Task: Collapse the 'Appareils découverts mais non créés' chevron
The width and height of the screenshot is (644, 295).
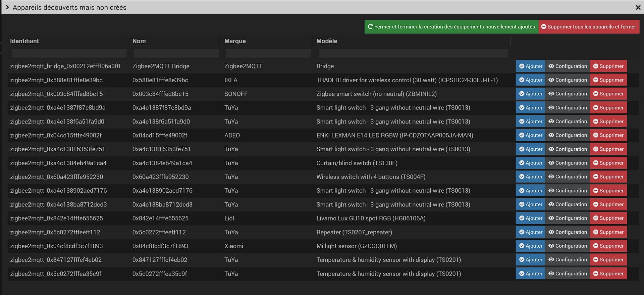Action: pos(7,7)
